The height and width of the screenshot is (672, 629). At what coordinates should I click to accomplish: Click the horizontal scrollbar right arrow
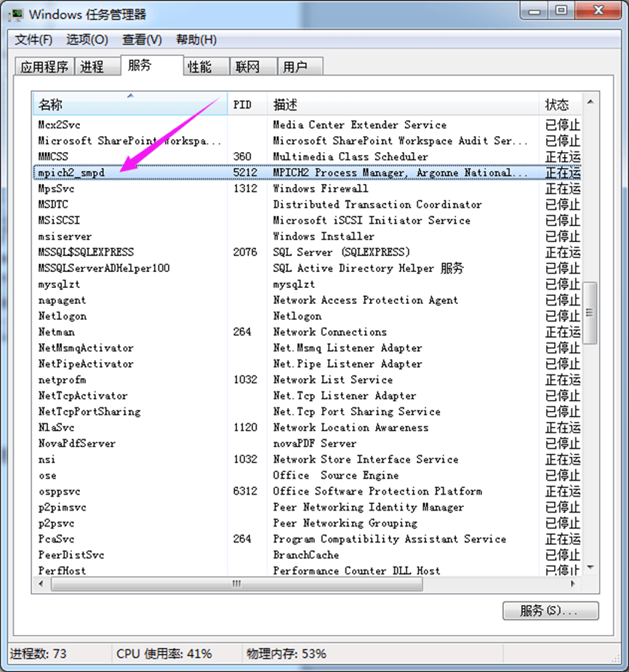(573, 584)
